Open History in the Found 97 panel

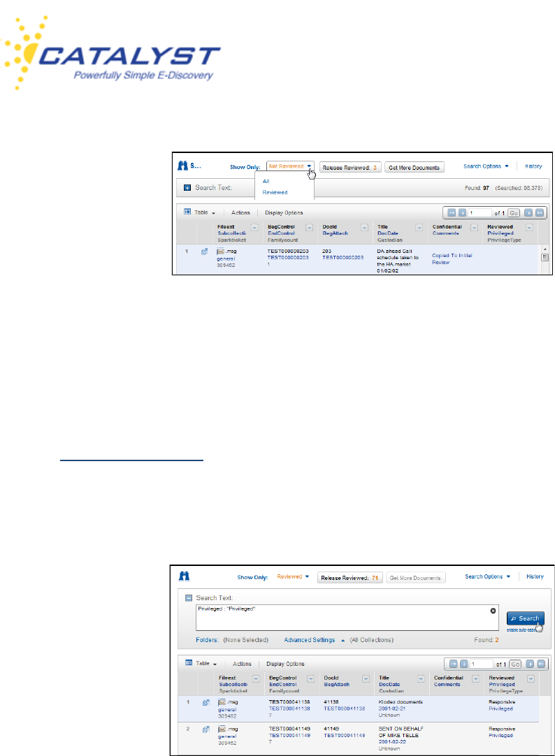pos(533,166)
